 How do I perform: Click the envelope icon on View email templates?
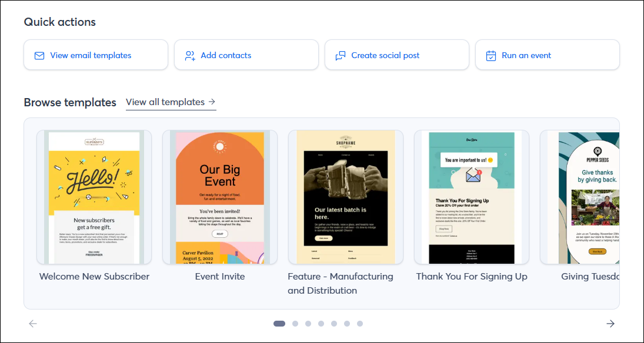pos(39,55)
